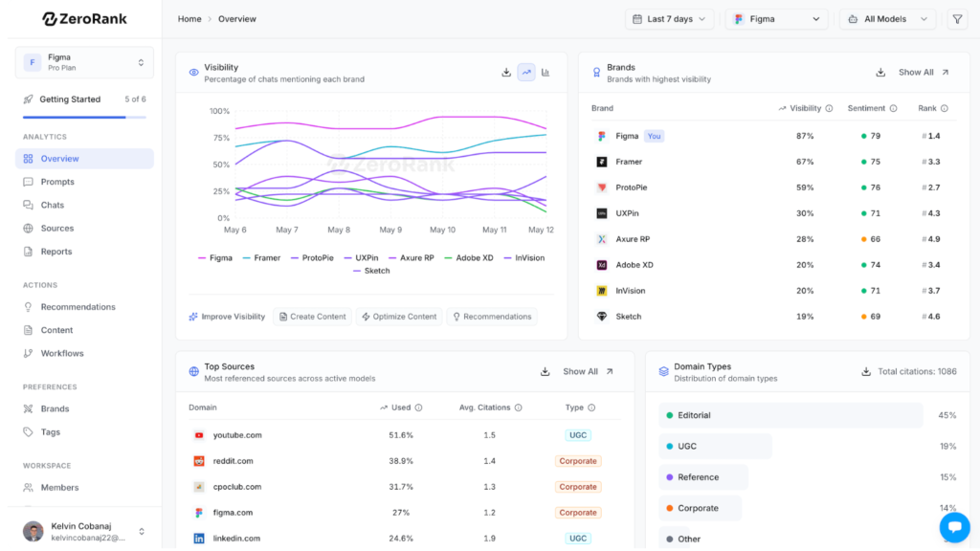Screen dimensions: 980x551
Task: Download the Domain Types data
Action: click(x=865, y=372)
